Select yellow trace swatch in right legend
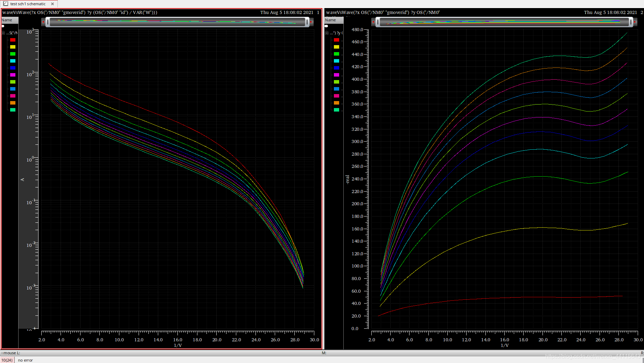This screenshot has height=363, width=644. click(x=336, y=47)
